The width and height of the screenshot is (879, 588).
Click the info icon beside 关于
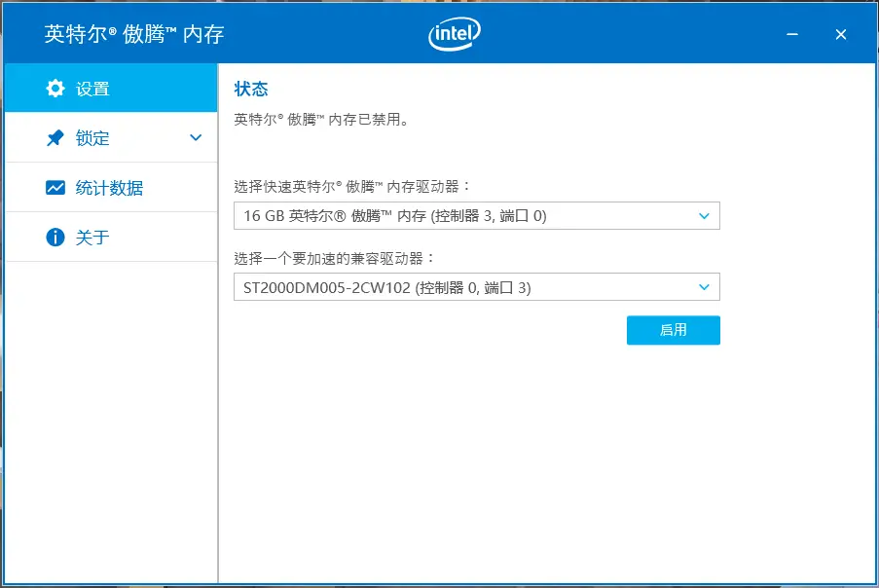point(55,238)
